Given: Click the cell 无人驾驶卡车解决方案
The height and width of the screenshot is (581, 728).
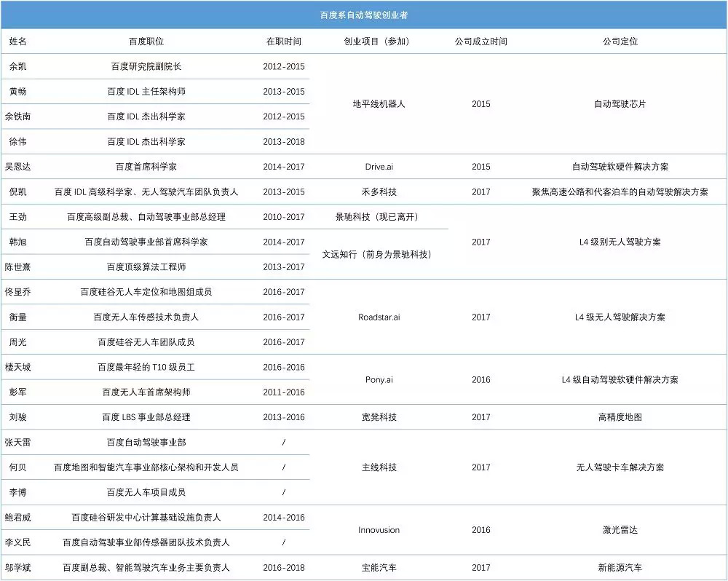Looking at the screenshot, I should 620,467.
